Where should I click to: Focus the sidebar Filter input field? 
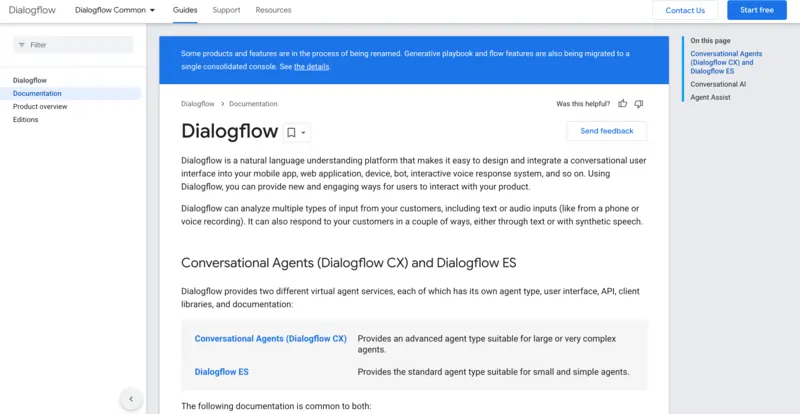(73, 45)
